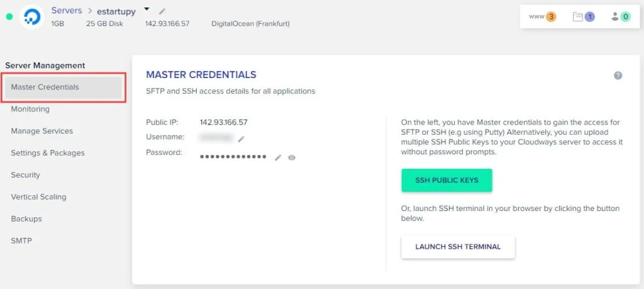
Task: Click the SSH PUBLIC KEYS button
Action: point(447,180)
